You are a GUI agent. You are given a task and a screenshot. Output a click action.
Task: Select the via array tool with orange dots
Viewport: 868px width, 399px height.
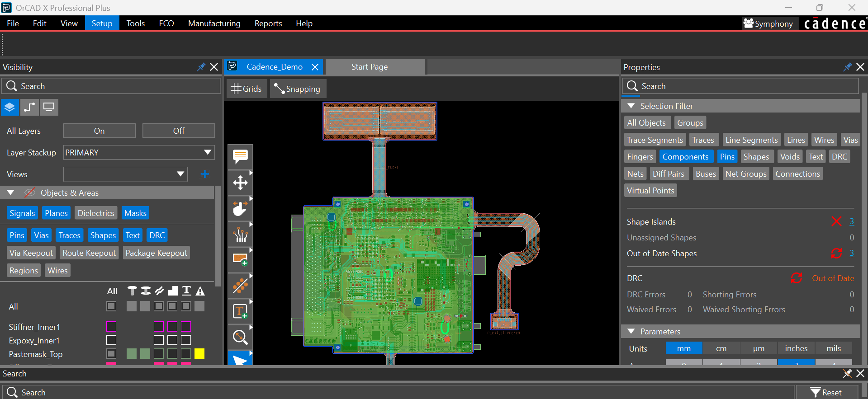pyautogui.click(x=240, y=286)
